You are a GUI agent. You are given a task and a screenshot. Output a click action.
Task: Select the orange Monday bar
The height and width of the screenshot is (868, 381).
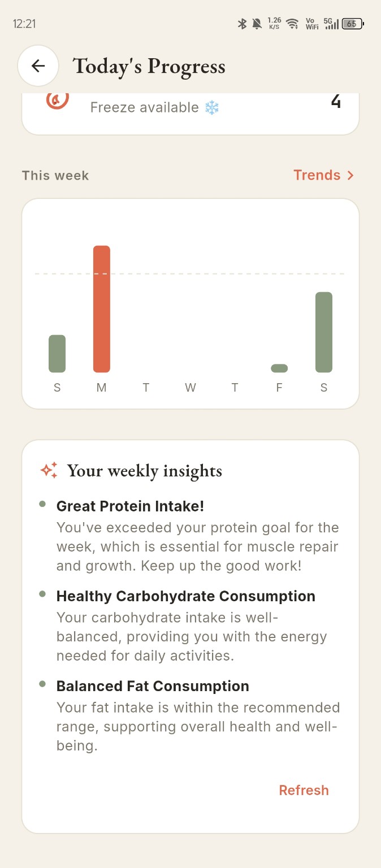(102, 309)
